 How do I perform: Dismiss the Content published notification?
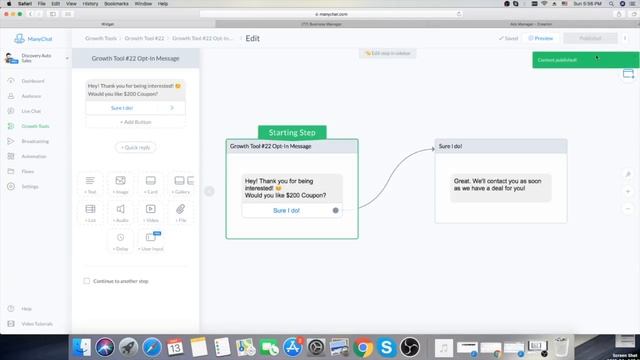pos(586,60)
